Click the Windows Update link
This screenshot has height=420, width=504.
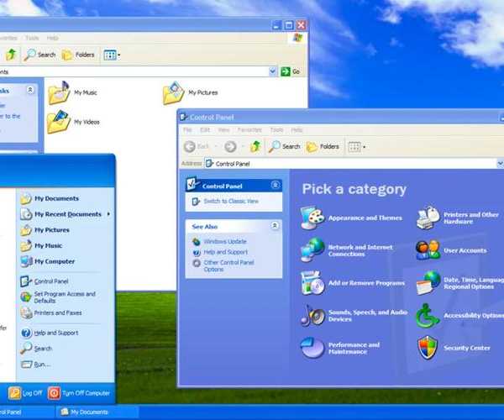(226, 241)
